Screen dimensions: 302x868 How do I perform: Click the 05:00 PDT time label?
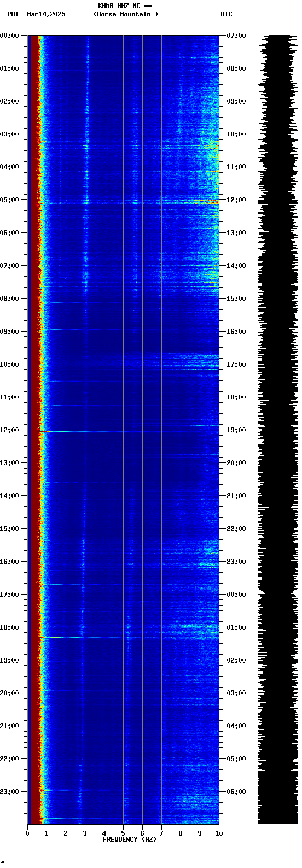(9, 200)
